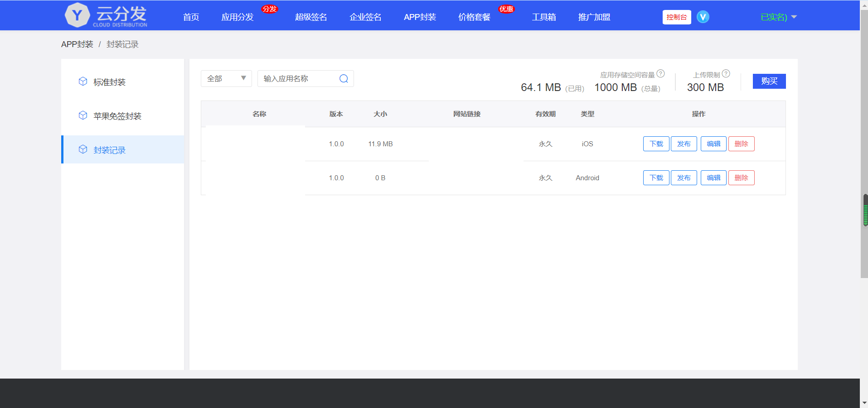Open the 工具箱 menu item
868x408 pixels.
point(544,17)
